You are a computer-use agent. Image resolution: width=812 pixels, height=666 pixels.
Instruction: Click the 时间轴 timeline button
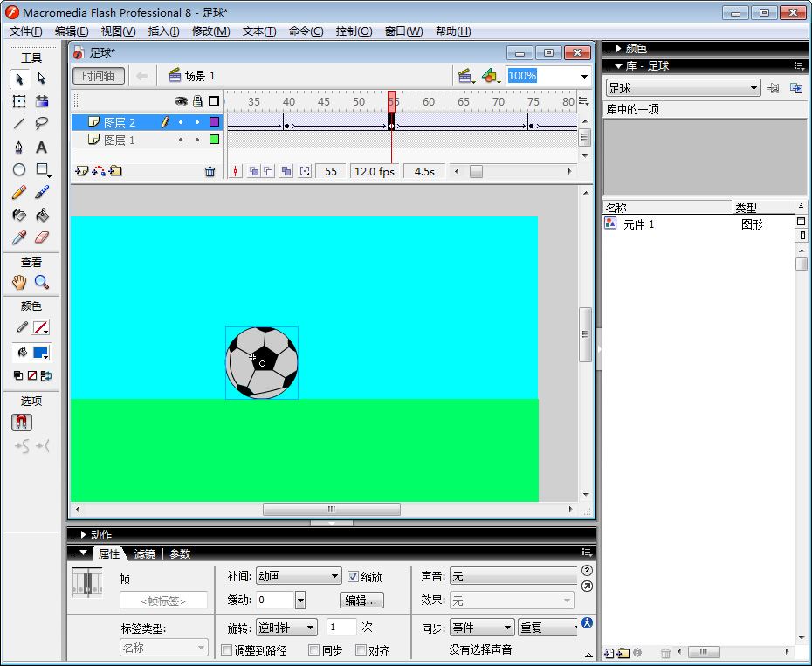pyautogui.click(x=99, y=76)
